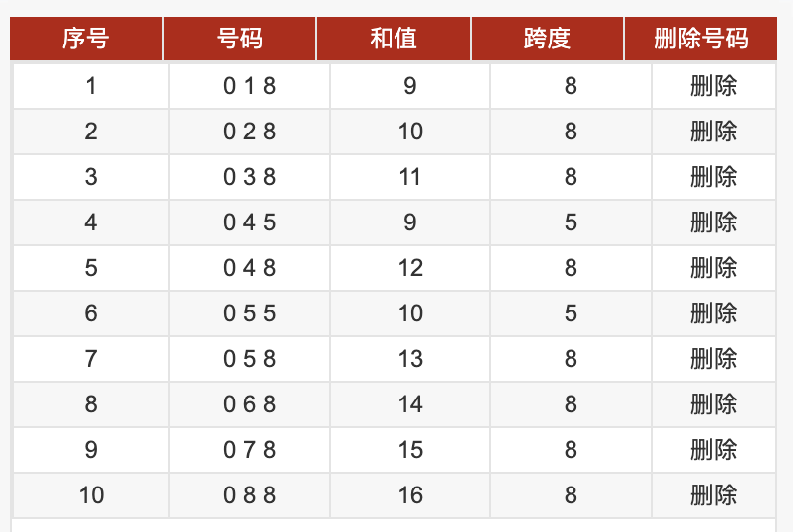Click the 和值 column header

[394, 39]
